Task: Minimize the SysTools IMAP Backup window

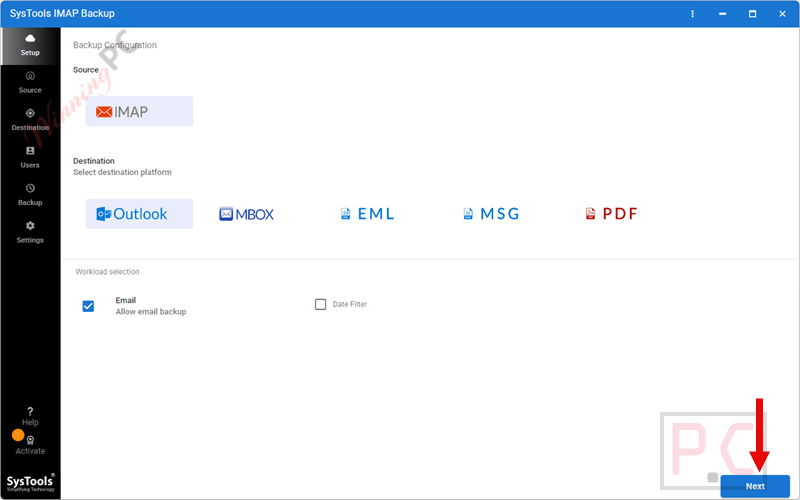Action: (722, 14)
